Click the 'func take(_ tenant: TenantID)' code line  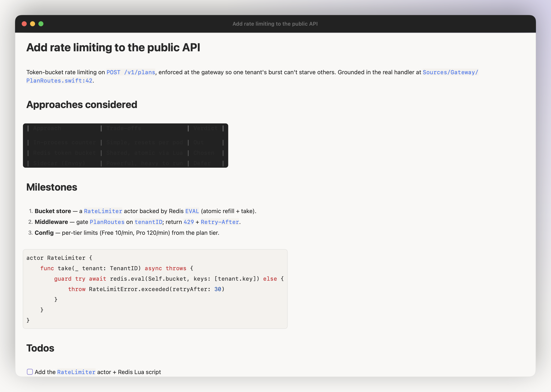click(x=117, y=268)
